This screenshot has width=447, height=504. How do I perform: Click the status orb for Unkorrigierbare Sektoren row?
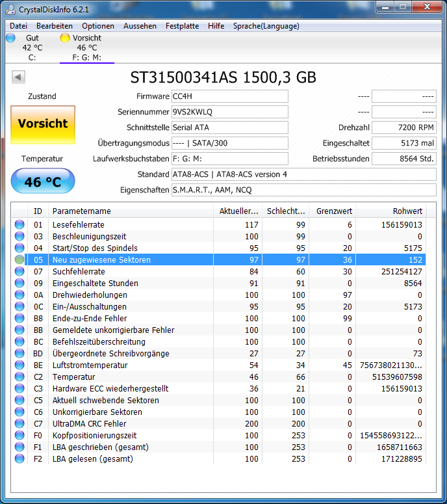click(x=19, y=412)
